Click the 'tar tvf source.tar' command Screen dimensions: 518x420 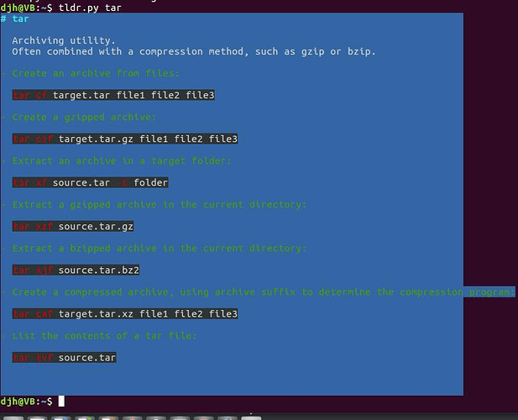pos(64,358)
